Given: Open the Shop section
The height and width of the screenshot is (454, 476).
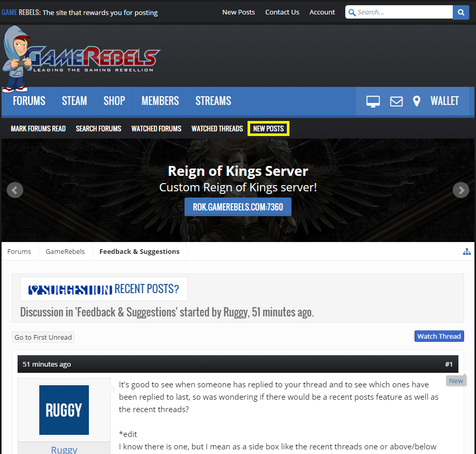Looking at the screenshot, I should tap(114, 101).
